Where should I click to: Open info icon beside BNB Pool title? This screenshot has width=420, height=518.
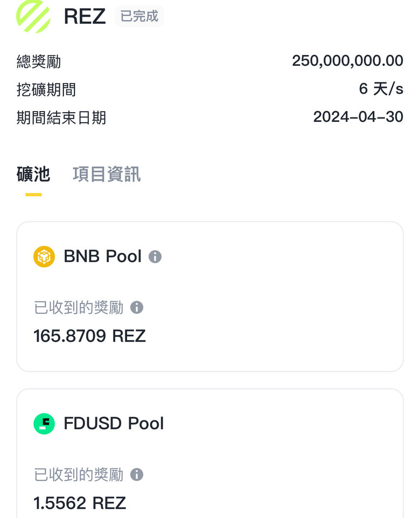click(155, 257)
